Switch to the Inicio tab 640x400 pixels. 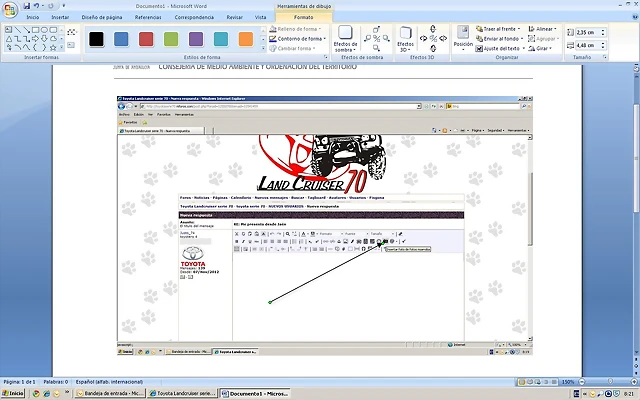click(33, 17)
